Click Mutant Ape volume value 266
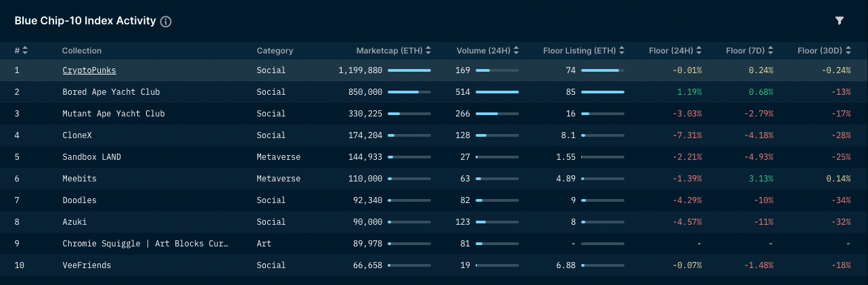Screen dimensions: 868x285 pyautogui.click(x=463, y=114)
